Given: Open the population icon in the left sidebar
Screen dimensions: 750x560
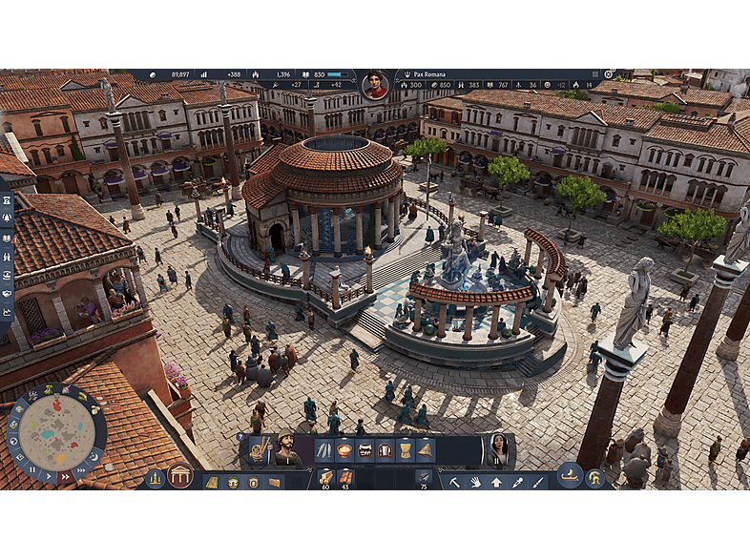Looking at the screenshot, I should (7, 257).
